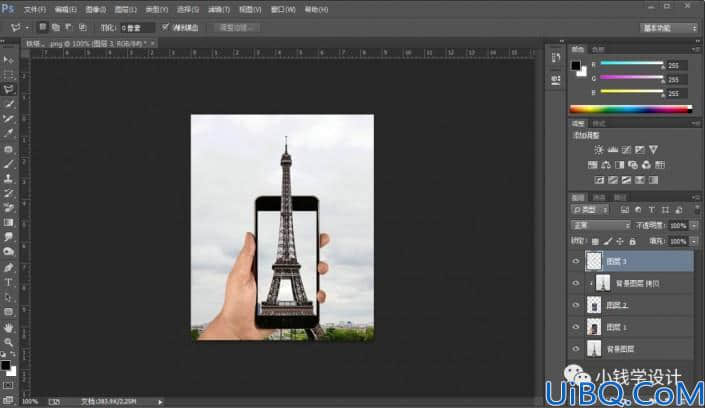The image size is (705, 408).
Task: Select the Brush tool
Action: 8,164
